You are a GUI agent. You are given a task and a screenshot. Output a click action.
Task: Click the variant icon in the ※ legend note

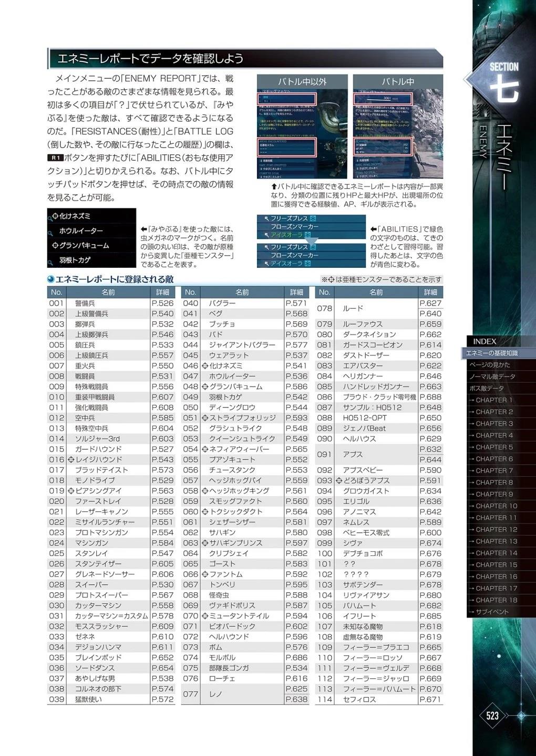pos(331,280)
